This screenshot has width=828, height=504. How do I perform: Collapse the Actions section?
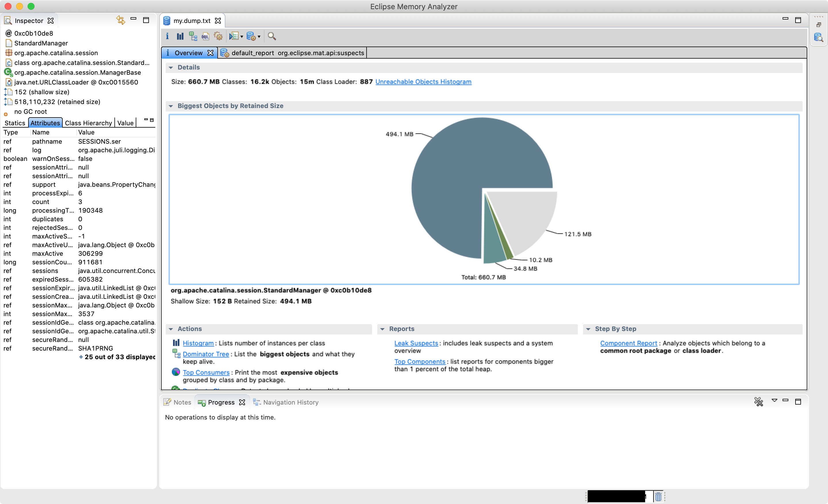(x=171, y=329)
